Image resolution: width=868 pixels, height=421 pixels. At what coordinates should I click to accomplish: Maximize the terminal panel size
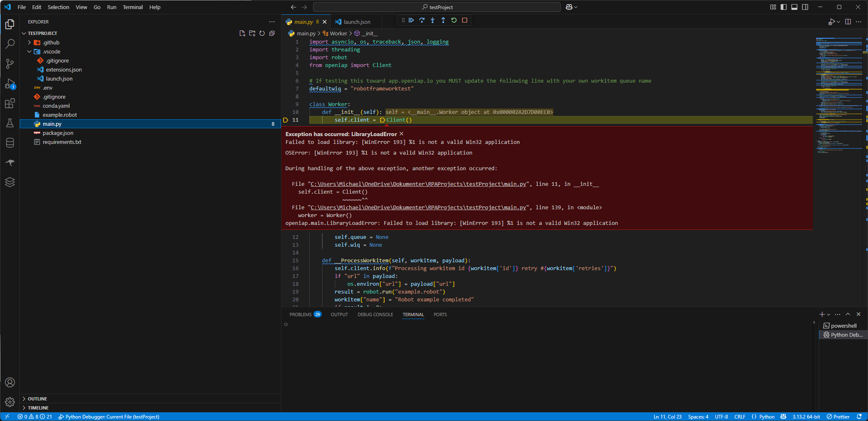pos(848,314)
